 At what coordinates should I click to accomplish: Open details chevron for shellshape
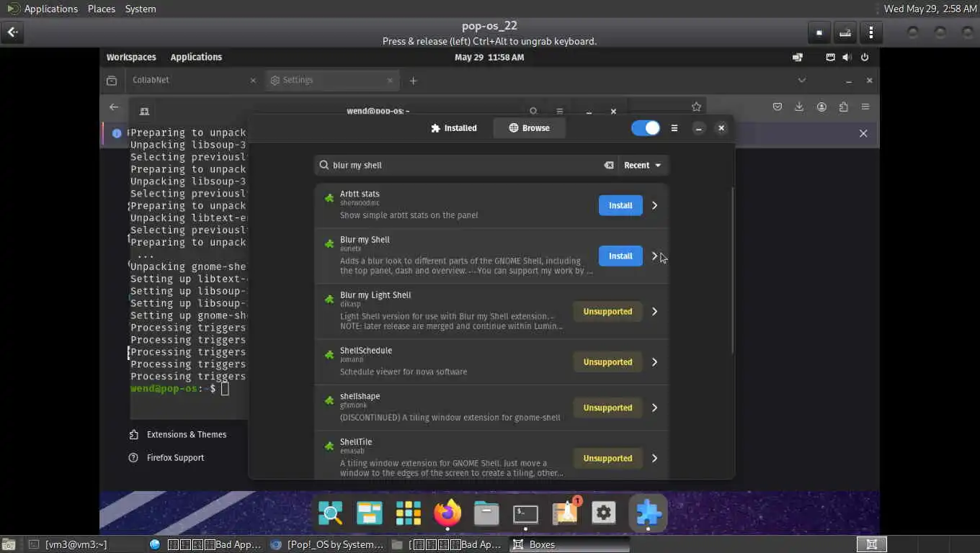tap(654, 408)
